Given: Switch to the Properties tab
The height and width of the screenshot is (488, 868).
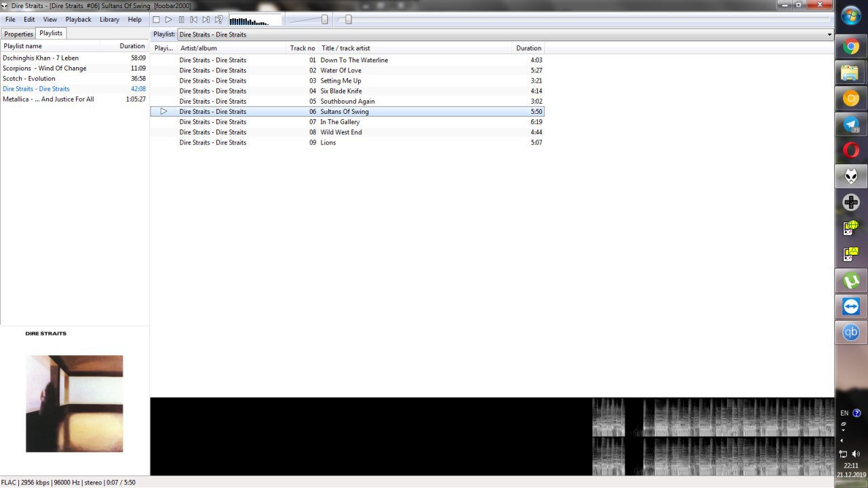Looking at the screenshot, I should coord(18,34).
